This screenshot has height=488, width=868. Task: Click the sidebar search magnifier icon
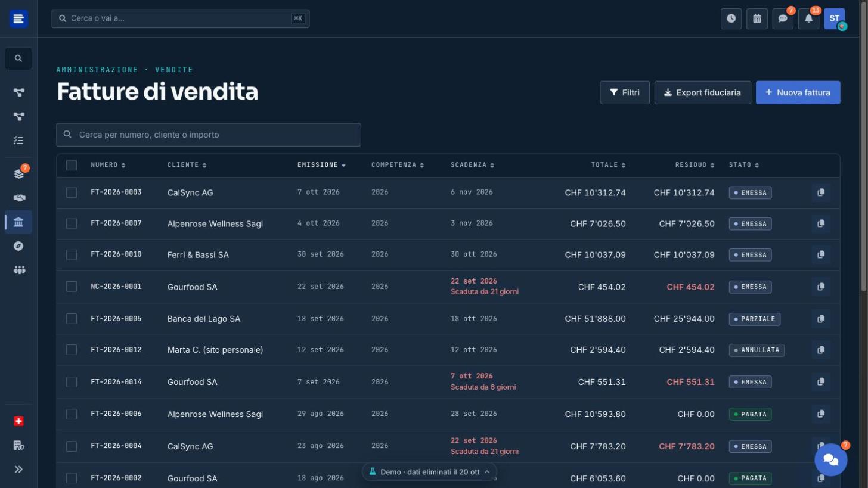point(18,58)
